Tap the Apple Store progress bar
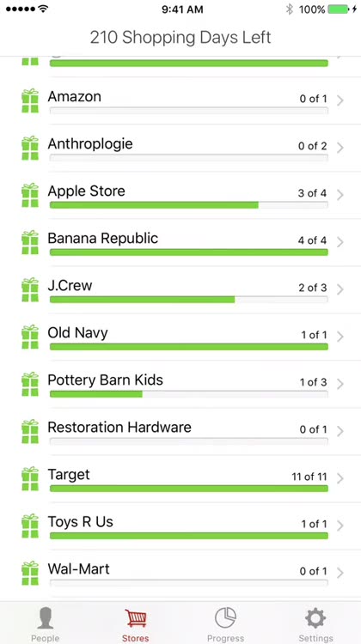This screenshot has width=361, height=644. [189, 205]
